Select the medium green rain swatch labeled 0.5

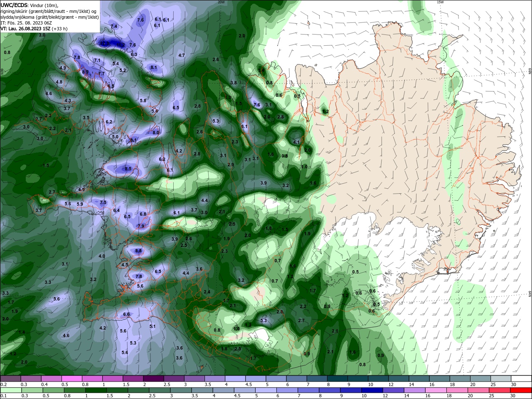(54, 390)
